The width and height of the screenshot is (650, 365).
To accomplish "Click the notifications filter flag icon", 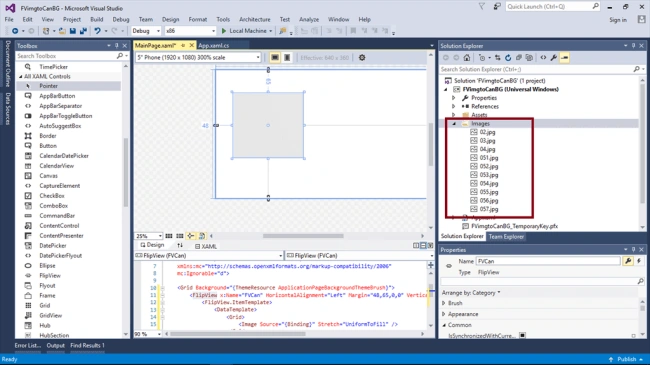I will 482,7.
